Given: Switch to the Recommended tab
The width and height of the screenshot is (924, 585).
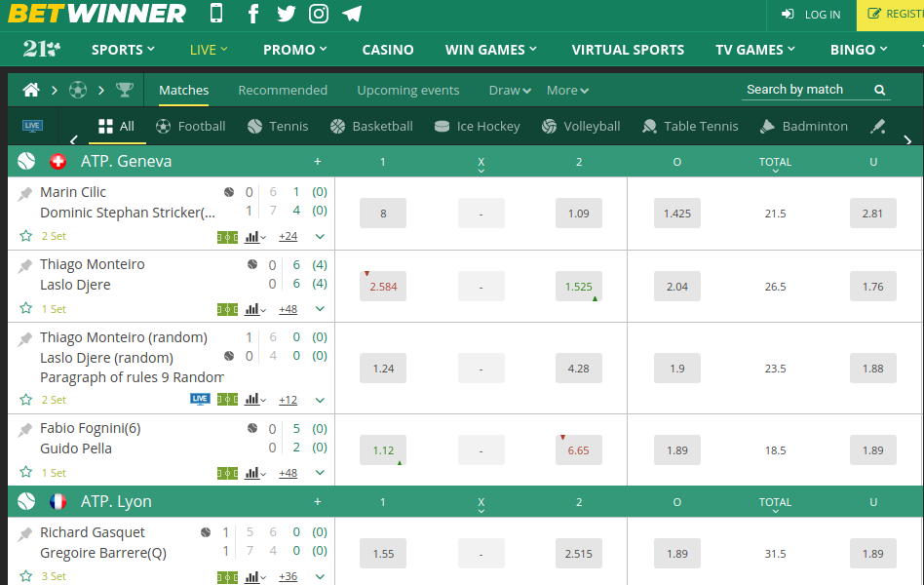Looking at the screenshot, I should (283, 91).
